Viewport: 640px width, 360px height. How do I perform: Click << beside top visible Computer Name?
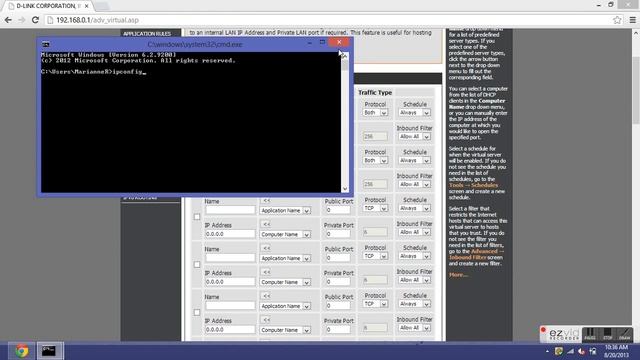(267, 224)
